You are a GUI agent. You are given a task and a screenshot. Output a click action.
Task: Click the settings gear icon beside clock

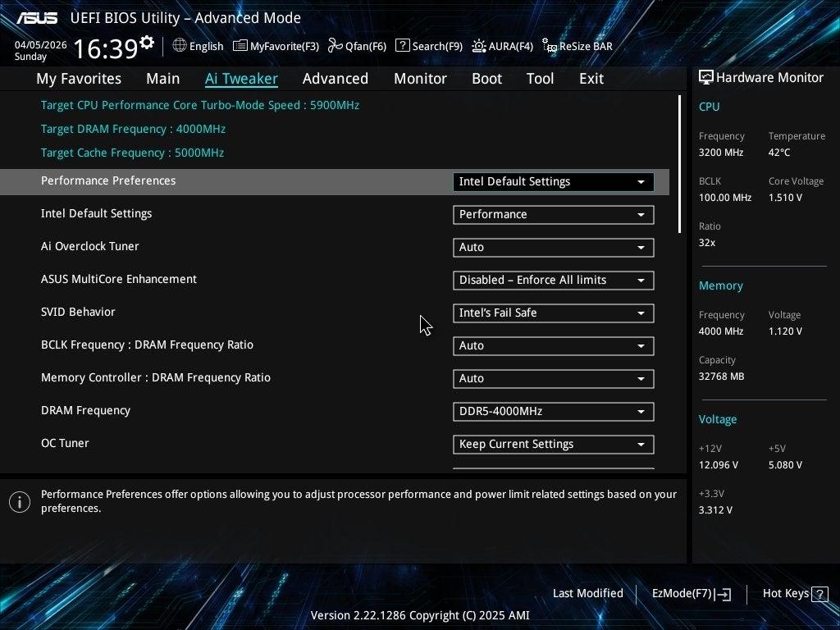pyautogui.click(x=147, y=43)
